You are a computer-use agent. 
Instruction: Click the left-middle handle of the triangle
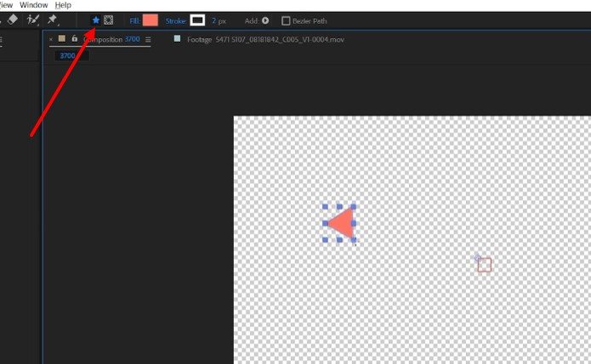pyautogui.click(x=326, y=224)
